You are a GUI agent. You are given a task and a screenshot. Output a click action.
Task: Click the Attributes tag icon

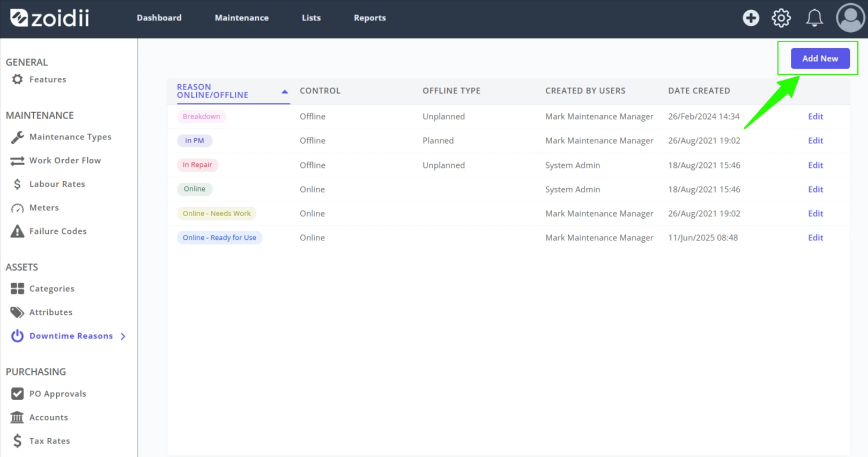17,312
